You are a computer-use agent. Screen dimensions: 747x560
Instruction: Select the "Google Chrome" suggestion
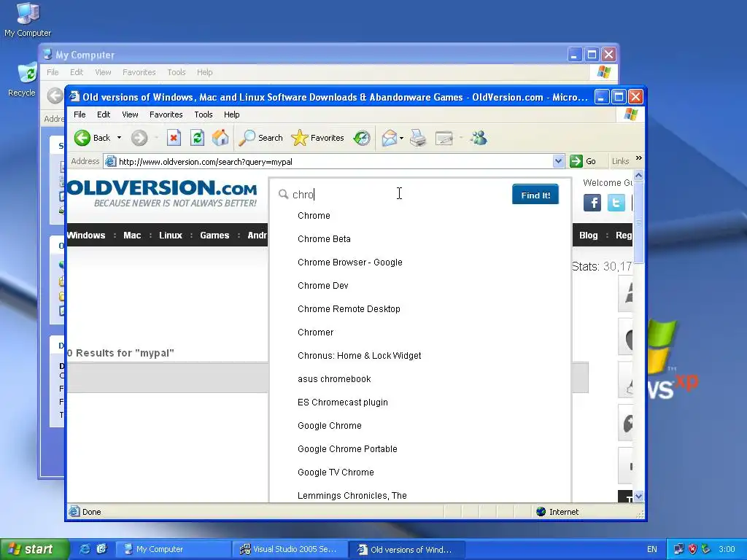[329, 426]
